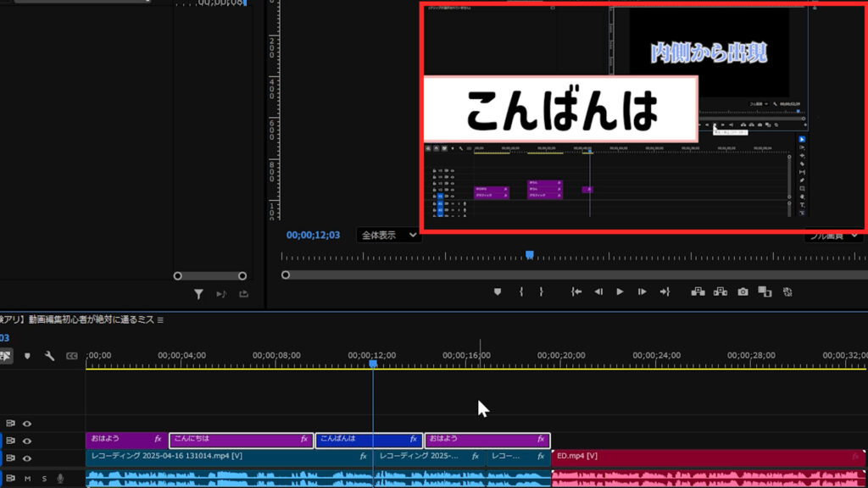Screen dimensions: 868x488
Task: Hide the empty top video track
Action: coord(27,424)
